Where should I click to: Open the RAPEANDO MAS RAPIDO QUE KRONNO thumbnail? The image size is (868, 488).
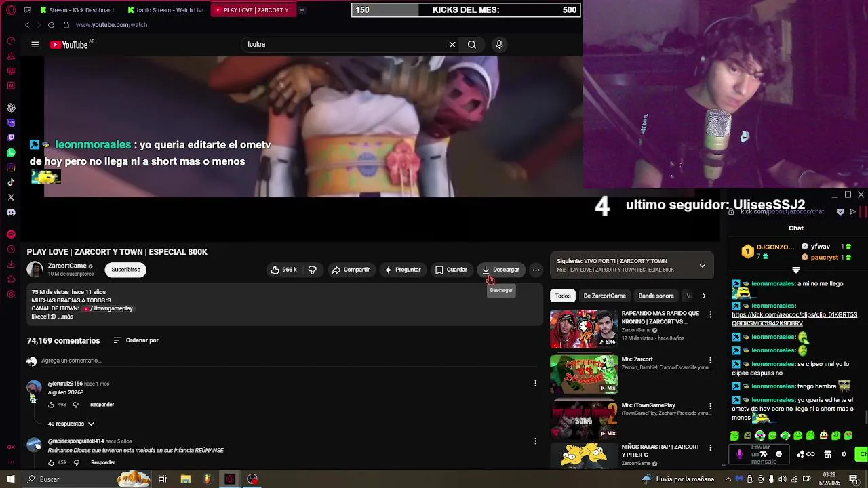point(584,328)
